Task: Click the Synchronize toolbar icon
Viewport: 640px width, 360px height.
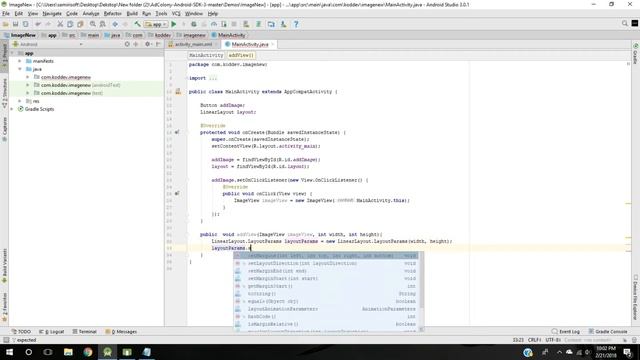Action: [x=26, y=24]
